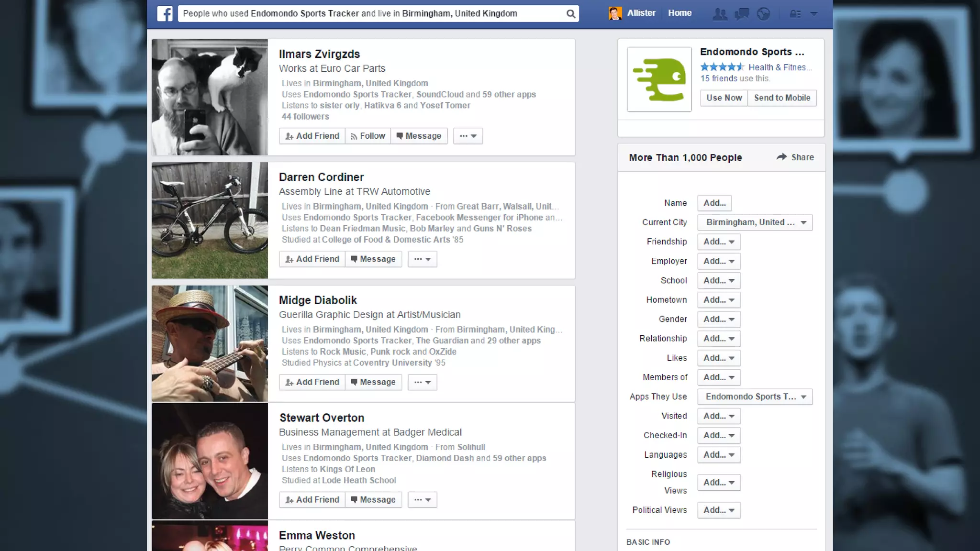The image size is (980, 551).
Task: Open account menu dropdown arrow
Action: 813,14
